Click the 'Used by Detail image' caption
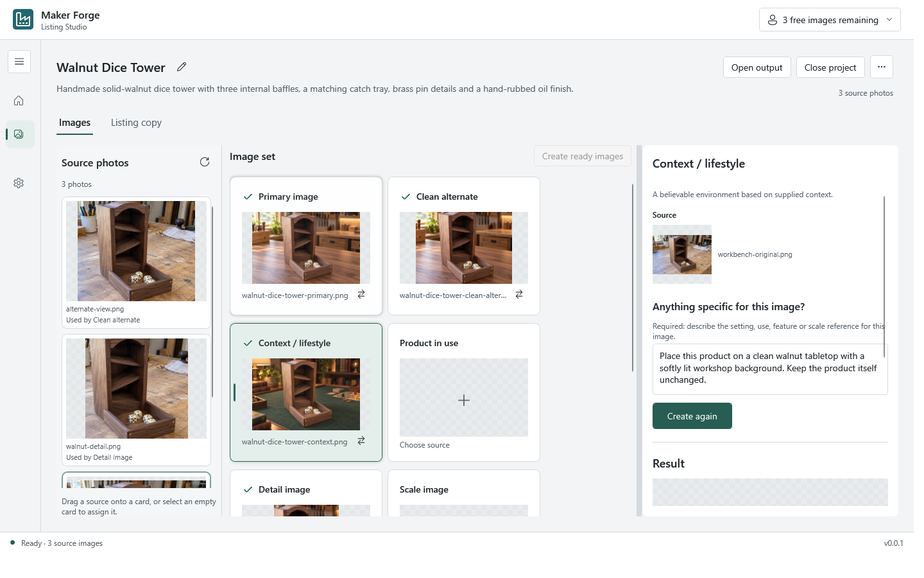The width and height of the screenshot is (924, 578). [x=99, y=457]
